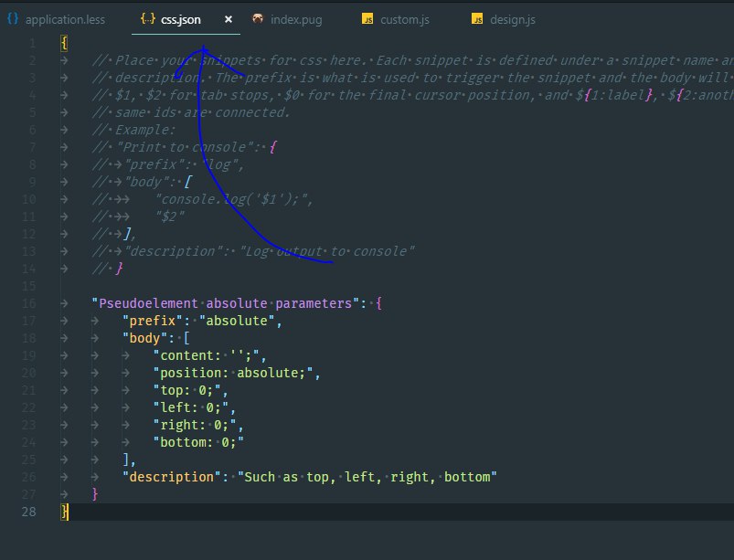Viewport: 734px width, 560px height.
Task: Click the LESS braces icon on application.less tab
Action: (x=13, y=18)
